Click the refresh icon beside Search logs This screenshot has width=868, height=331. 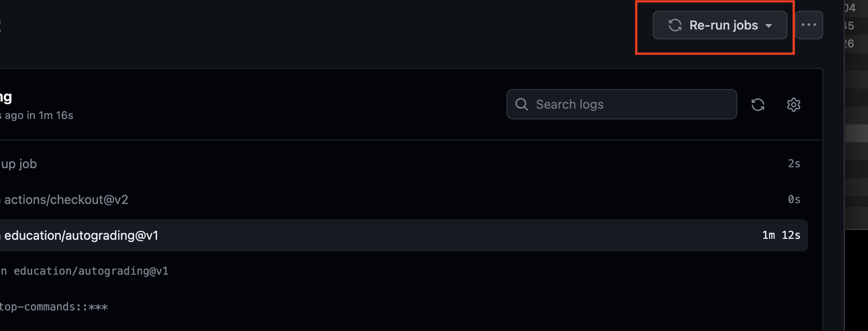(x=758, y=105)
